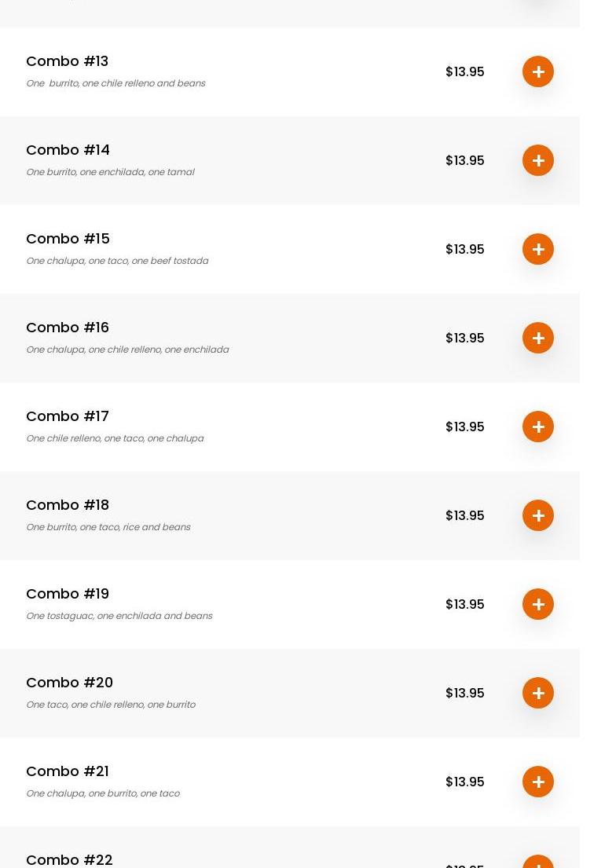The image size is (605, 868).
Task: Click the $13.95 price of Combo #17
Action: click(x=464, y=427)
